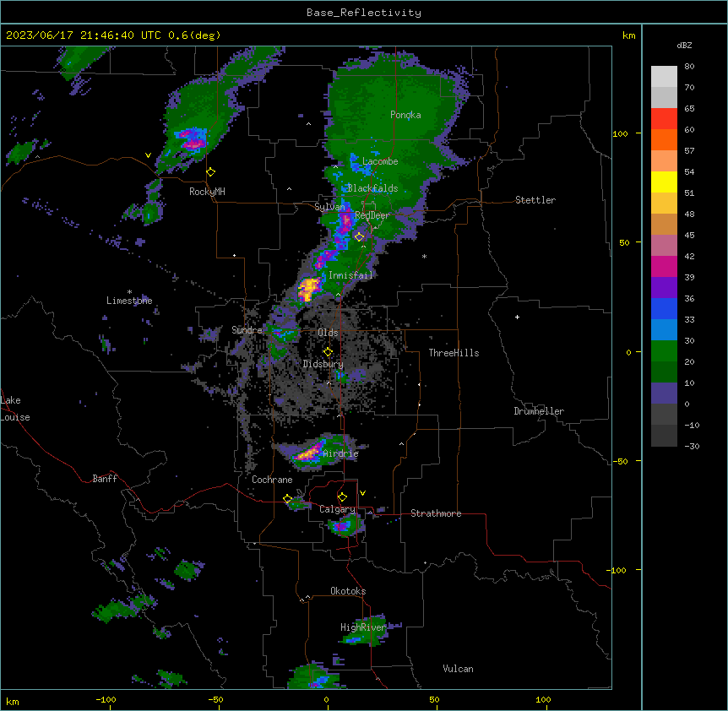Pick the yellow 51 dBZ legend color
728x711 pixels.
664,182
